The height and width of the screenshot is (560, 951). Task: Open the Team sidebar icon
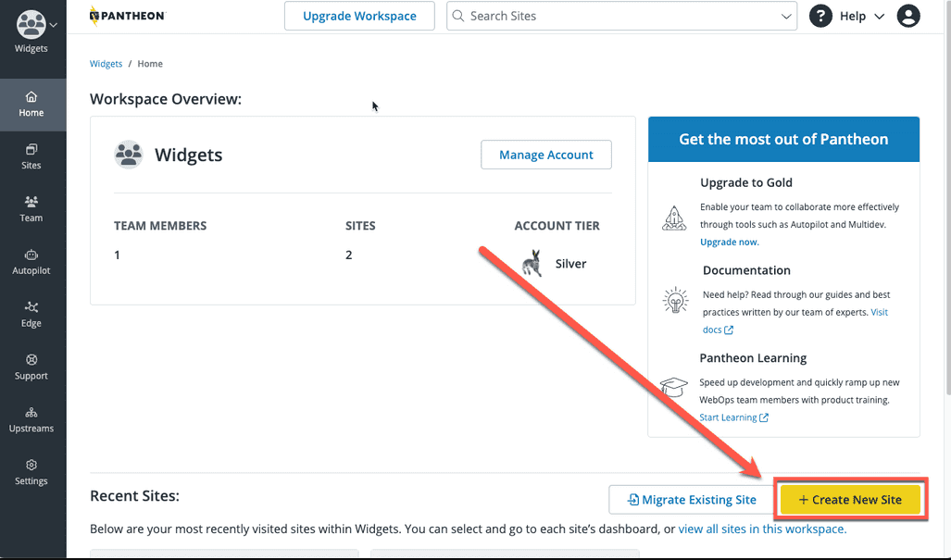pyautogui.click(x=31, y=201)
